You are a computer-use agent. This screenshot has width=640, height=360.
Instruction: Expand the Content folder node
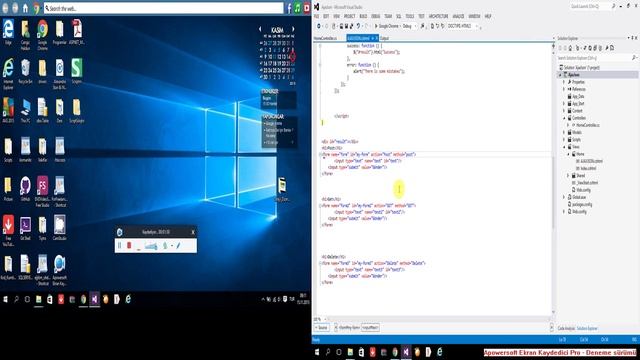(x=564, y=111)
